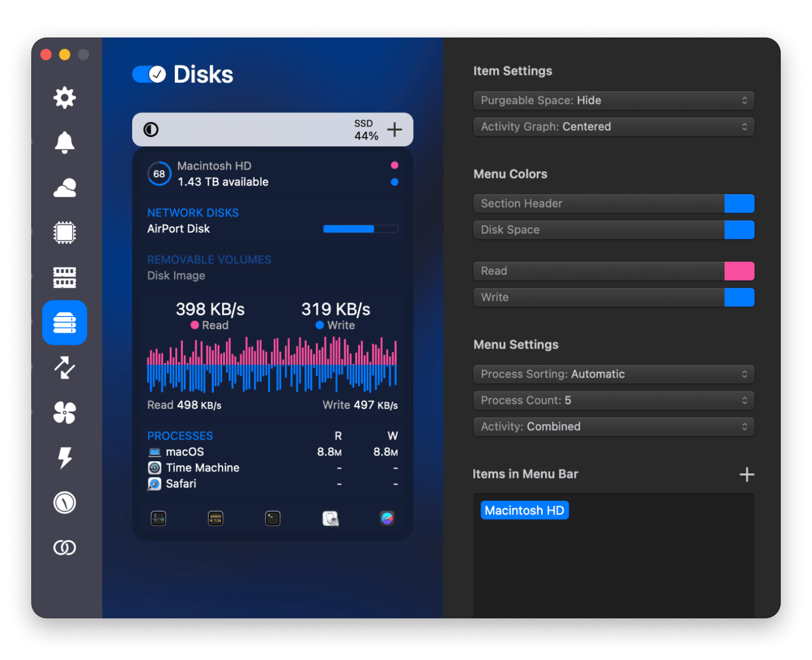This screenshot has width=812, height=660.
Task: Change the Activity Graph dropdown setting
Action: (x=613, y=126)
